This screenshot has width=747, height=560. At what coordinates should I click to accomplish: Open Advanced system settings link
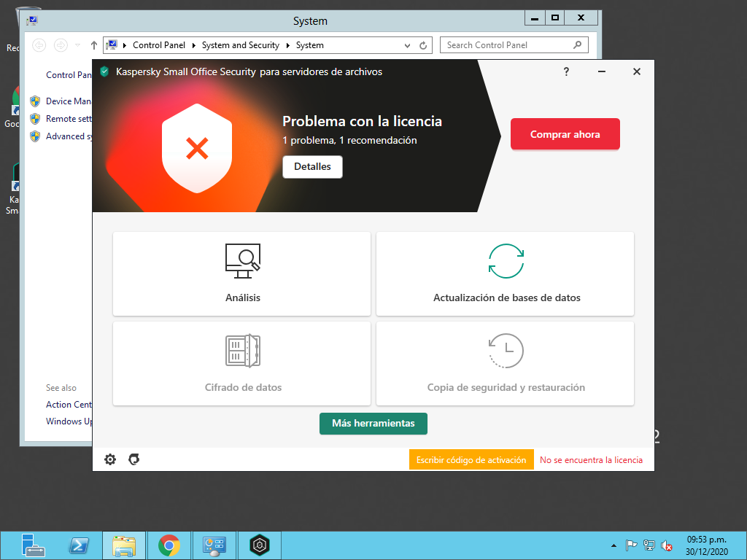pos(69,136)
